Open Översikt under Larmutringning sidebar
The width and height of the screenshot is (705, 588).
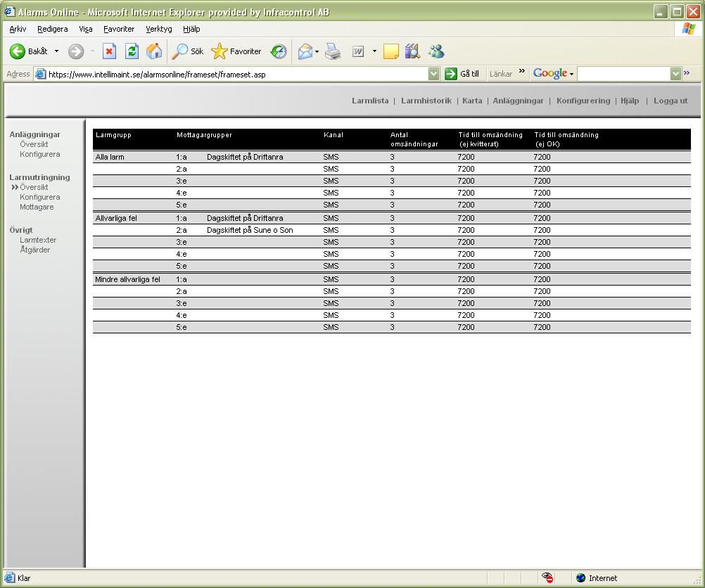coord(34,187)
